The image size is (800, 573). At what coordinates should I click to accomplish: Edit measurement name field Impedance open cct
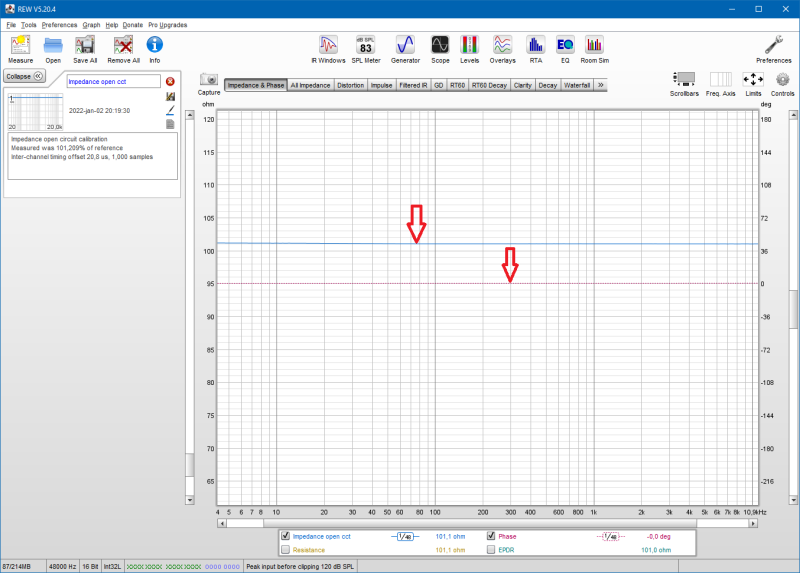point(113,82)
